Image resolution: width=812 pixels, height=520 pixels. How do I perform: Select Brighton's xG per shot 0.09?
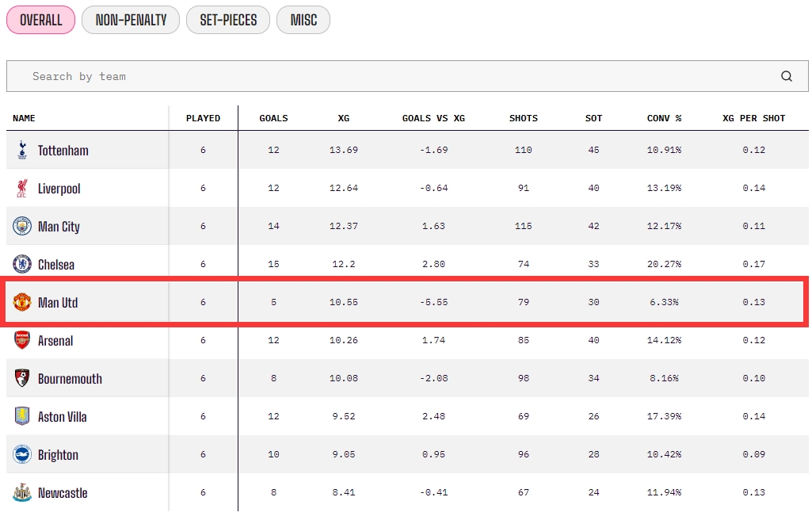(753, 454)
